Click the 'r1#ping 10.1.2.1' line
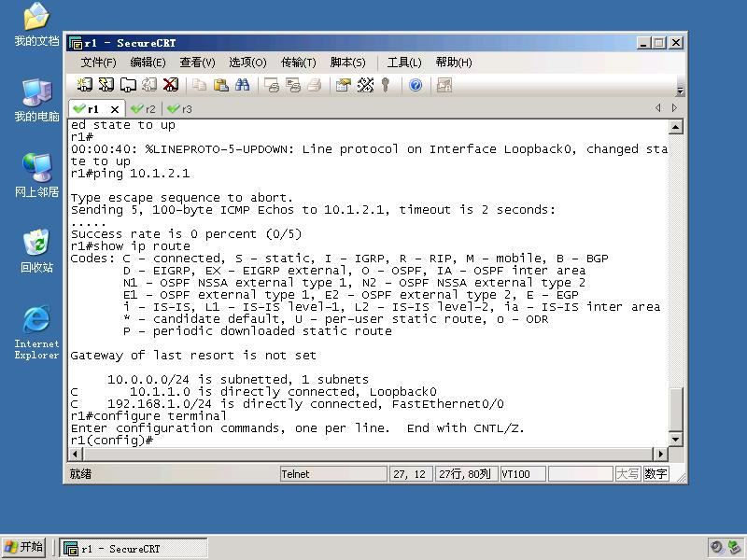 pos(130,174)
